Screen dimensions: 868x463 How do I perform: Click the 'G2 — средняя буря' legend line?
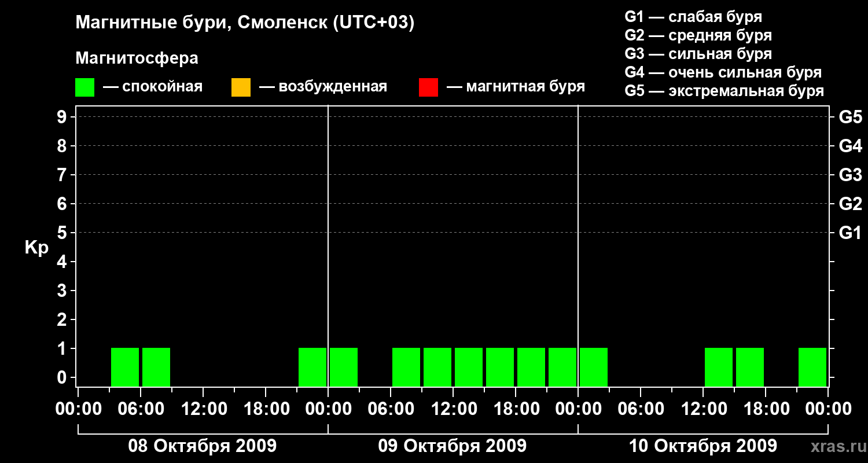coord(698,35)
